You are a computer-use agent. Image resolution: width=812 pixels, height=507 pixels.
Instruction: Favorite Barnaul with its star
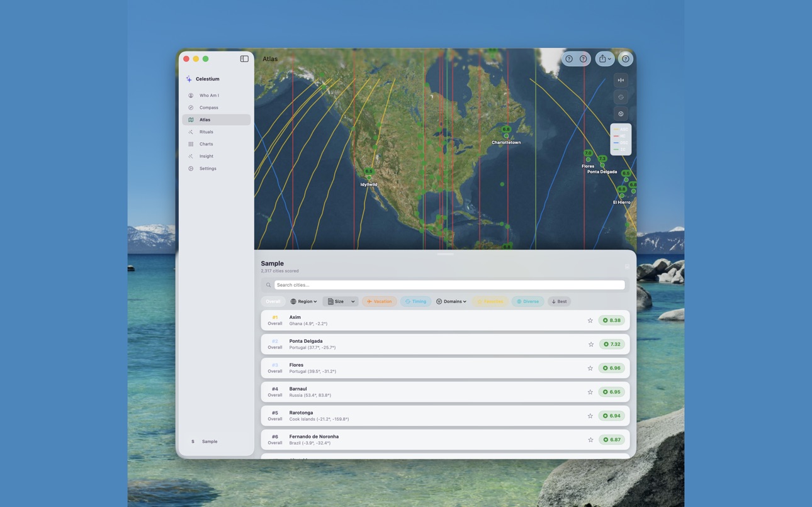pos(590,393)
